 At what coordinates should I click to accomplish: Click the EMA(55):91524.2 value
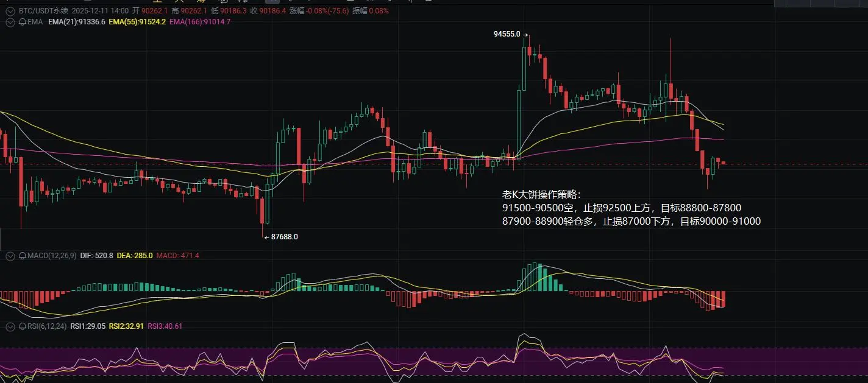click(x=137, y=22)
